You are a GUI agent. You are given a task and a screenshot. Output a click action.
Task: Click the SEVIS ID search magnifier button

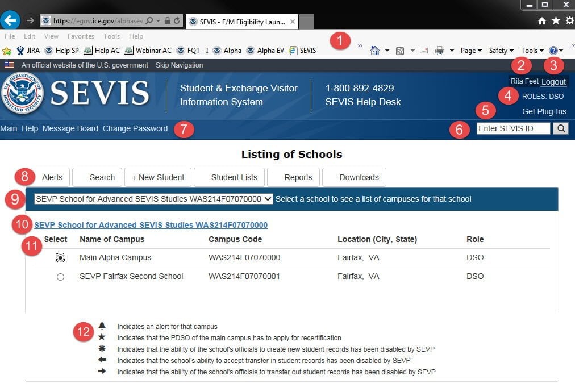(560, 128)
